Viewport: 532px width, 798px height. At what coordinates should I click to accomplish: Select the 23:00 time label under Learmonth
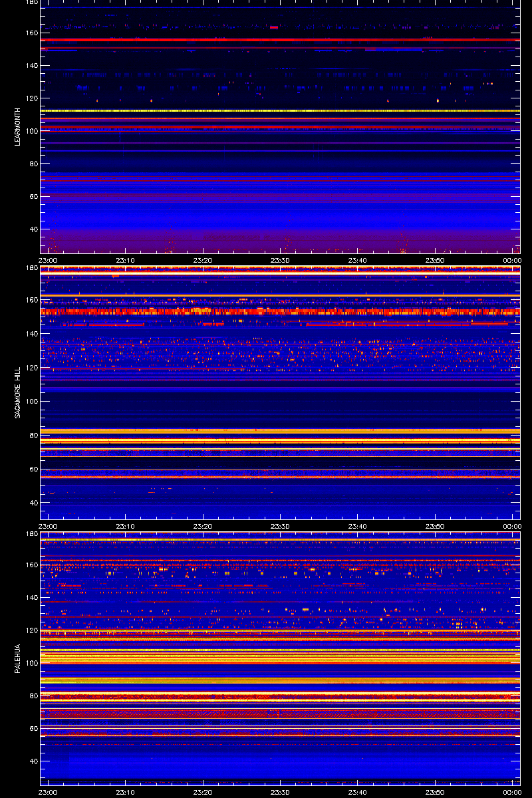tap(48, 260)
